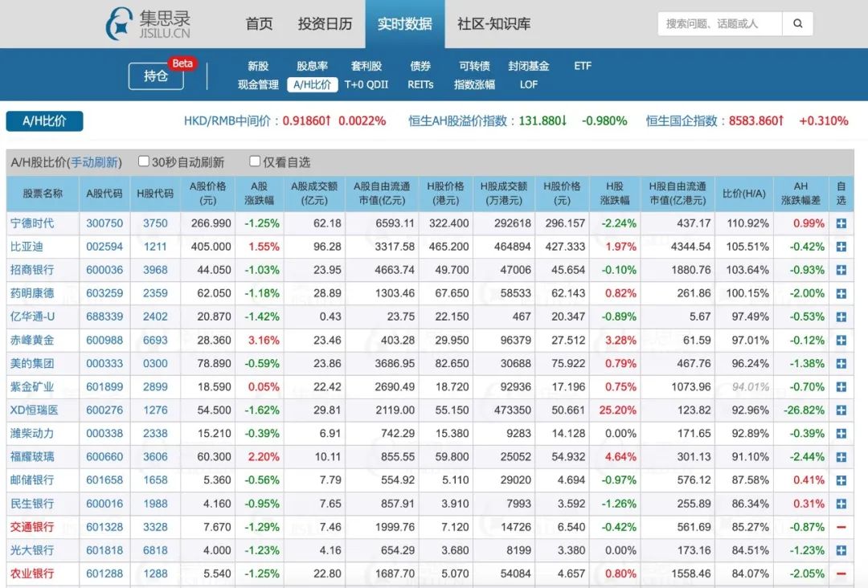The image size is (868, 588).
Task: Add 美的集团 to watchlist with plus icon
Action: tap(841, 363)
